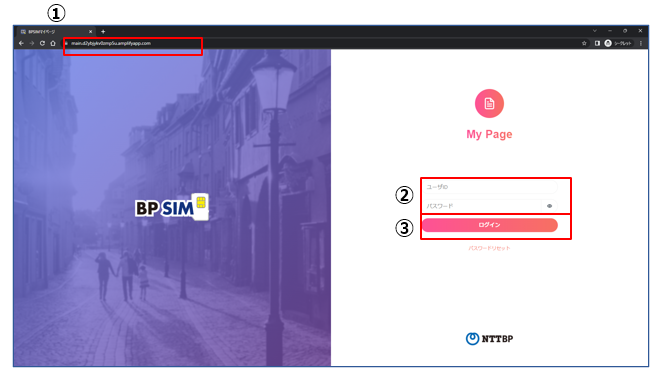The image size is (653, 372).
Task: Click the NTTBP logo
Action: click(x=489, y=339)
